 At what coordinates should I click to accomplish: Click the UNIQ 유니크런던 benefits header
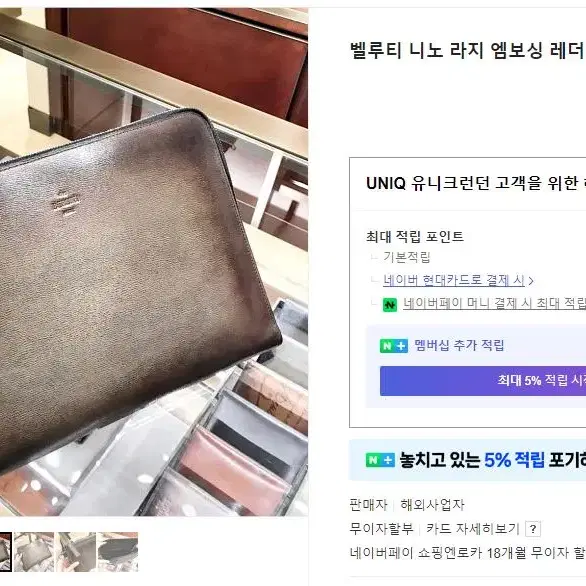[x=475, y=183]
